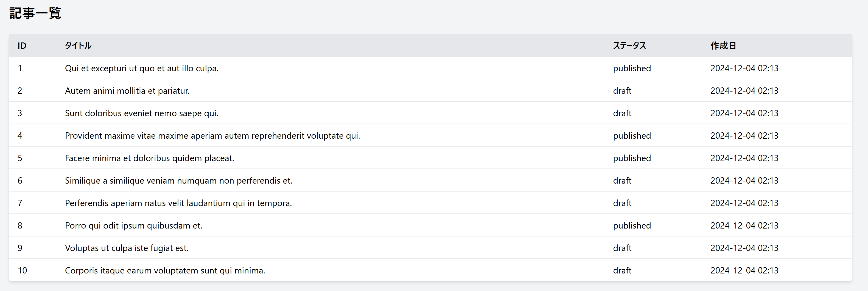Open article "Autem animi mollitia et pariatur"

point(127,91)
